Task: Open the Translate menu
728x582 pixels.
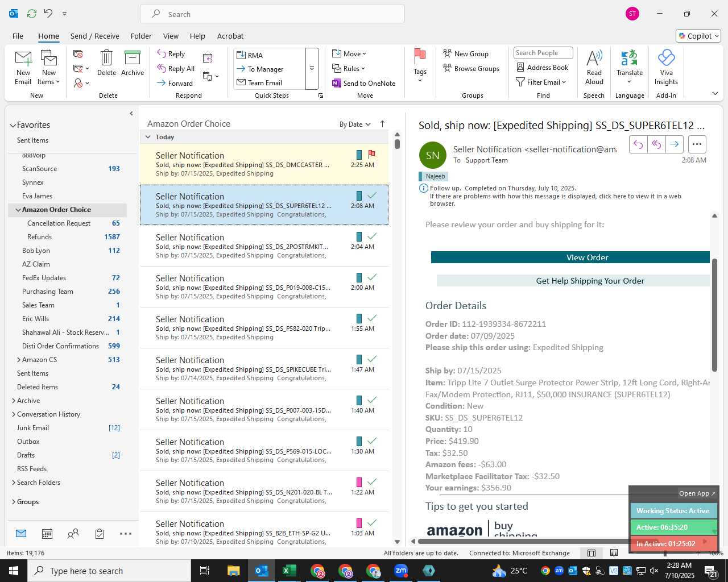Action: 630,67
